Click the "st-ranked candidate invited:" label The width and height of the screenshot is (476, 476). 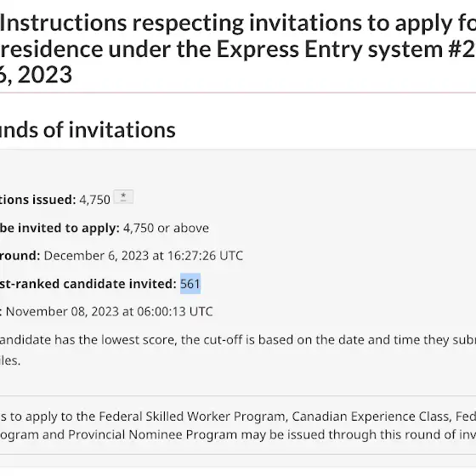pyautogui.click(x=88, y=284)
